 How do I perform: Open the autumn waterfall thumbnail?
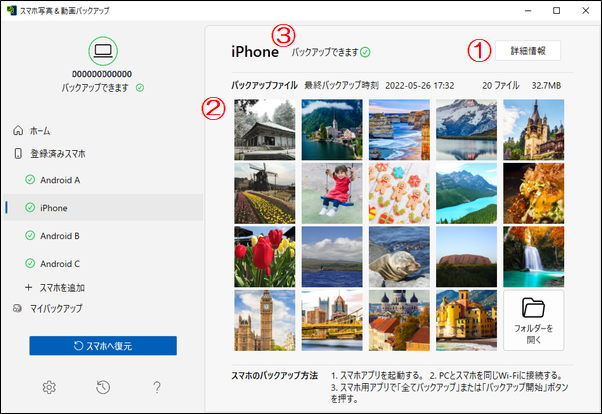tap(534, 257)
